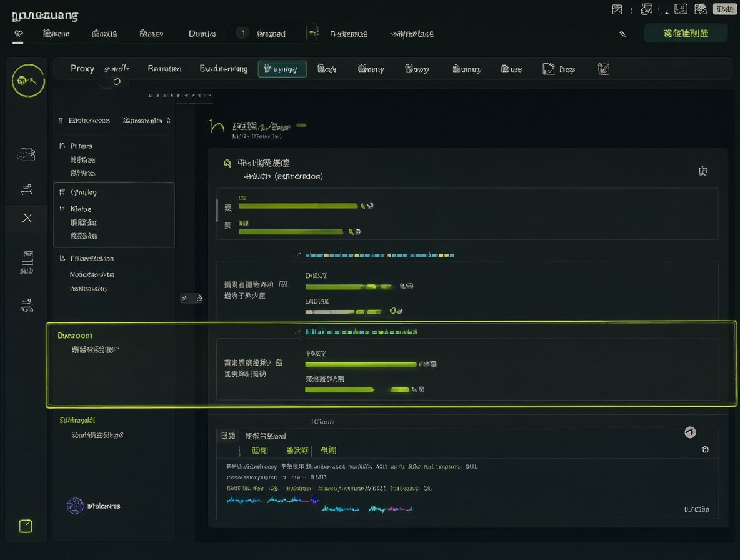
Task: Click the round white arrow icon above log
Action: coord(690,432)
